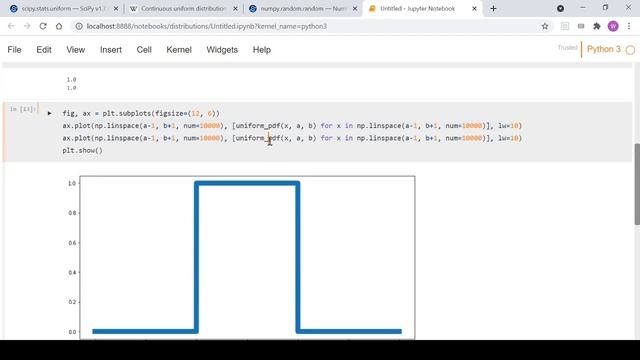Open the Help menu
640x360 pixels.
[262, 50]
